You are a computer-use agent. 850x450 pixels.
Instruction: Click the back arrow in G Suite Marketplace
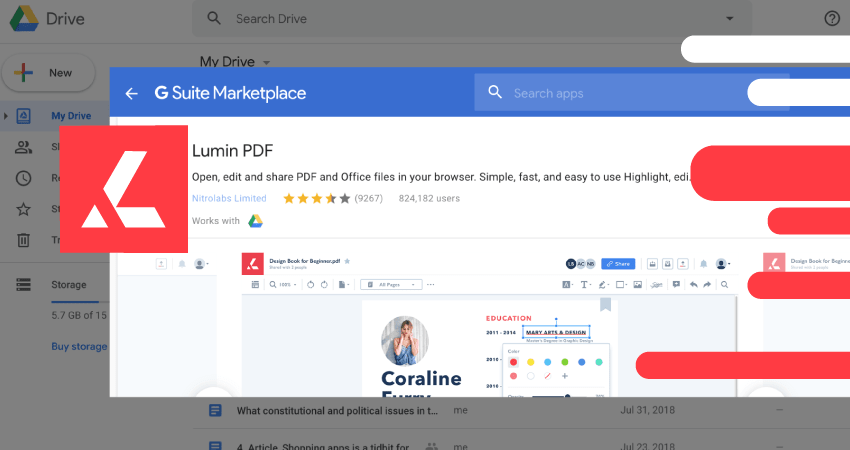click(x=131, y=93)
